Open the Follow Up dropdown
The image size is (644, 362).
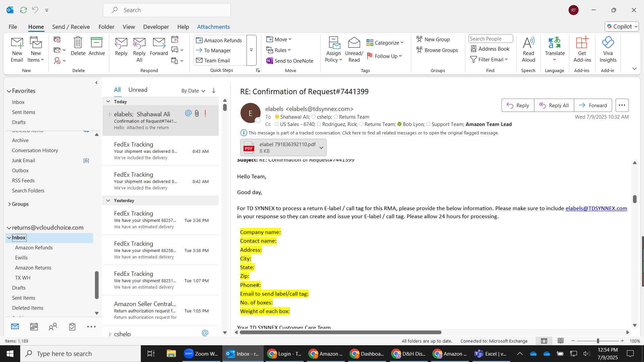(x=384, y=56)
